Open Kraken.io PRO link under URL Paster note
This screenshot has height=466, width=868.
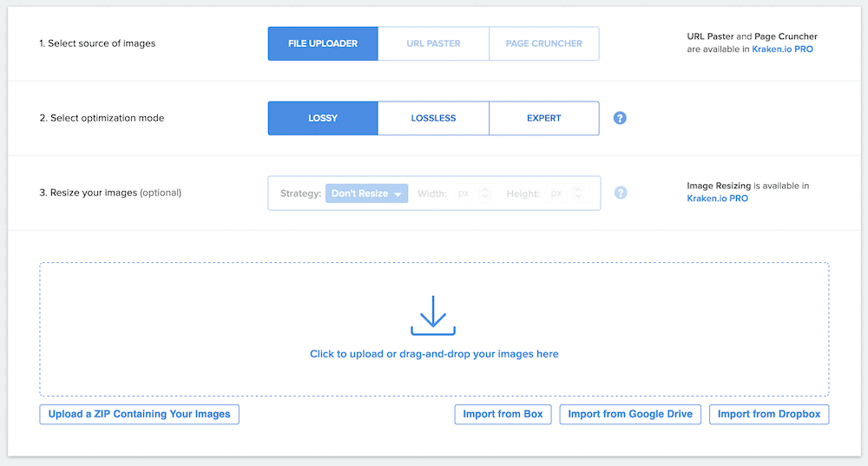coord(782,49)
